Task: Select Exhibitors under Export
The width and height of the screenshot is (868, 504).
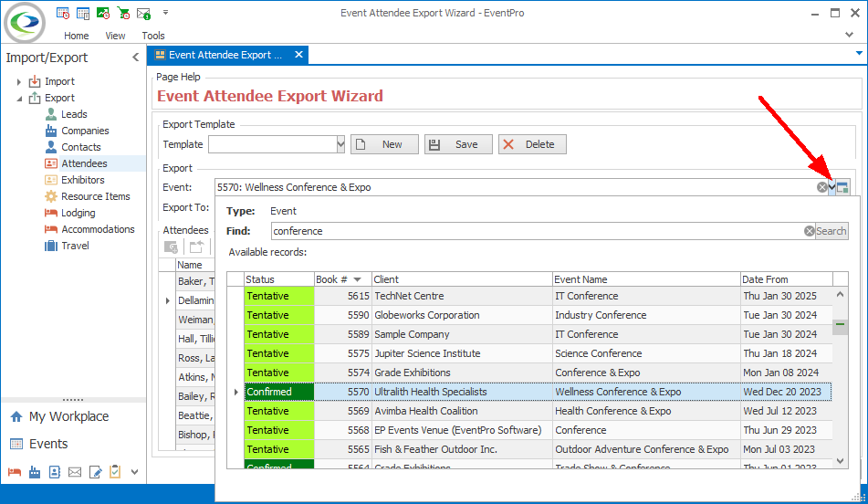Action: [x=82, y=180]
